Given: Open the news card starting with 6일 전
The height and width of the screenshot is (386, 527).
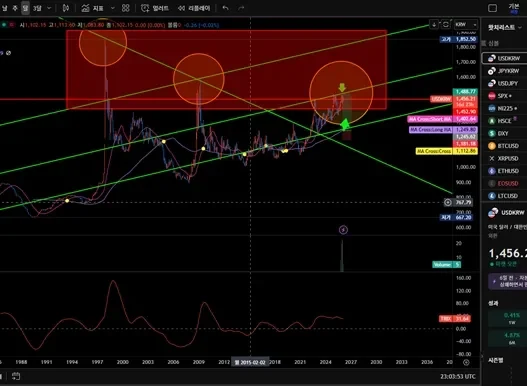Looking at the screenshot, I should coord(508,281).
